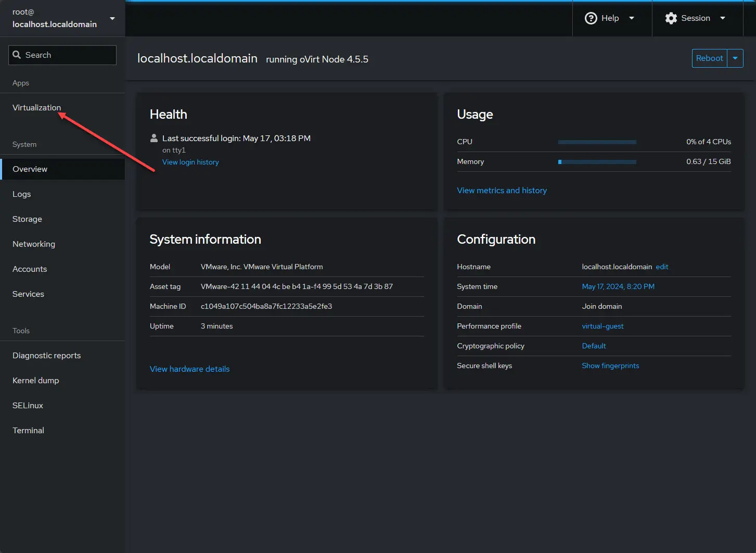
Task: Click the Help question mark icon
Action: (591, 18)
